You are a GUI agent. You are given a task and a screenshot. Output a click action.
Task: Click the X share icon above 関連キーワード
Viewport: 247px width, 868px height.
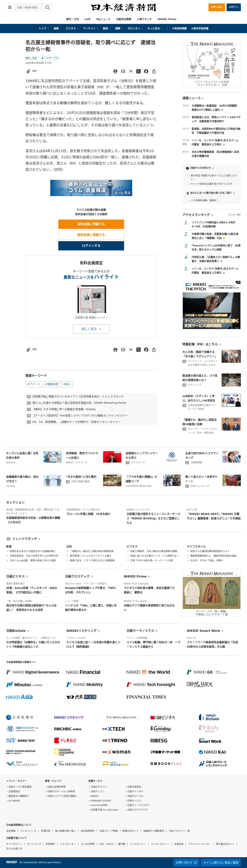click(x=138, y=350)
